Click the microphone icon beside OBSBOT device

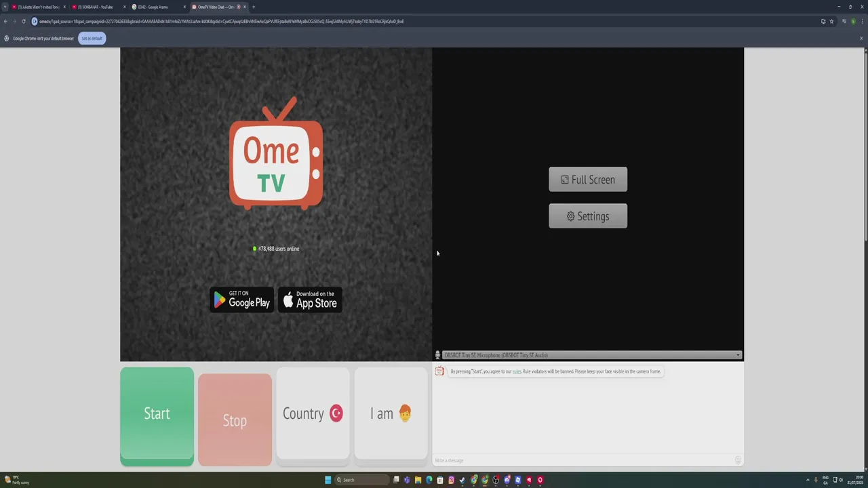[x=437, y=355]
